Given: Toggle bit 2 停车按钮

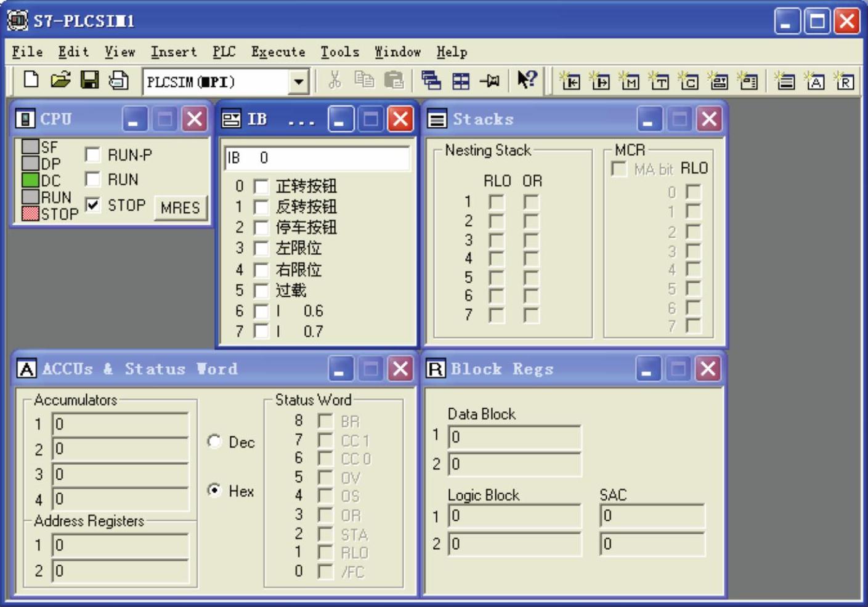Looking at the screenshot, I should tap(261, 228).
